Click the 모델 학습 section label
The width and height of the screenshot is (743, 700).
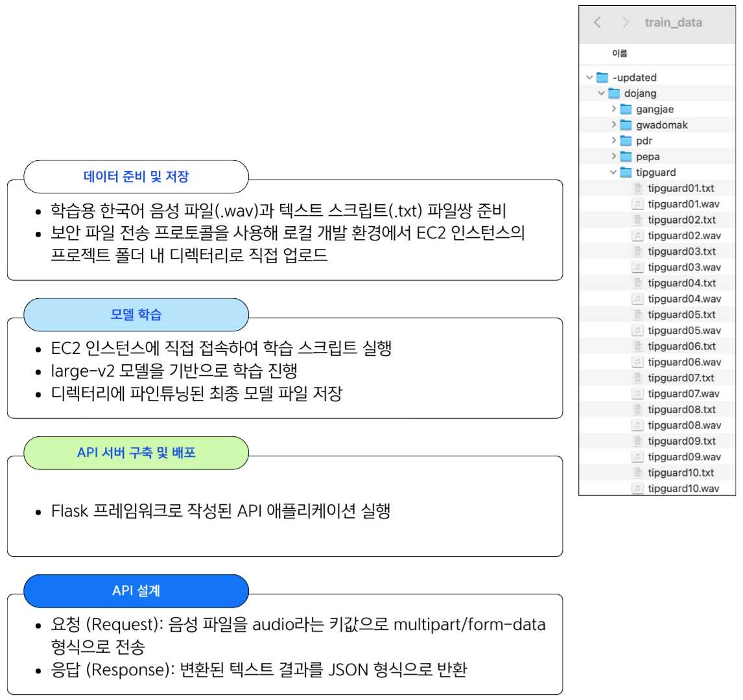coord(136,315)
